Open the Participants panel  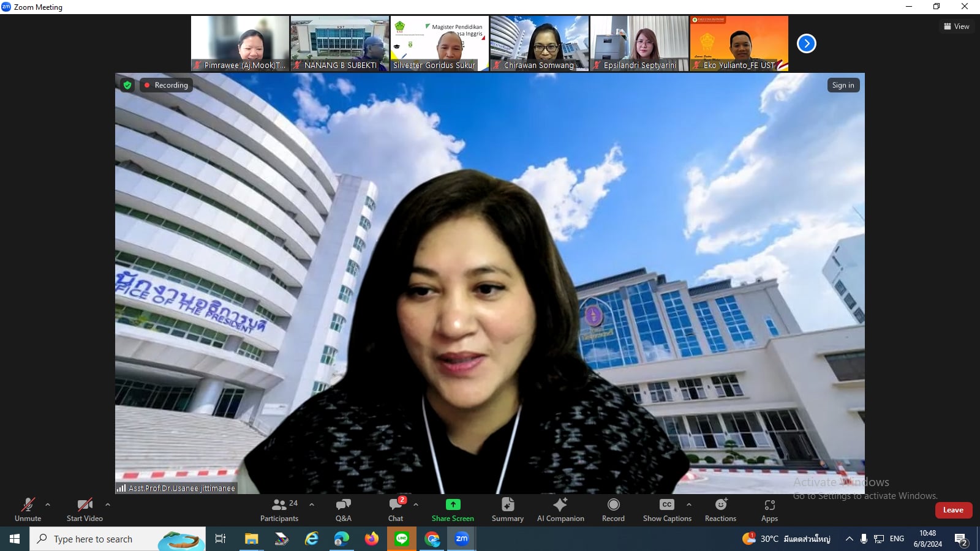tap(279, 509)
